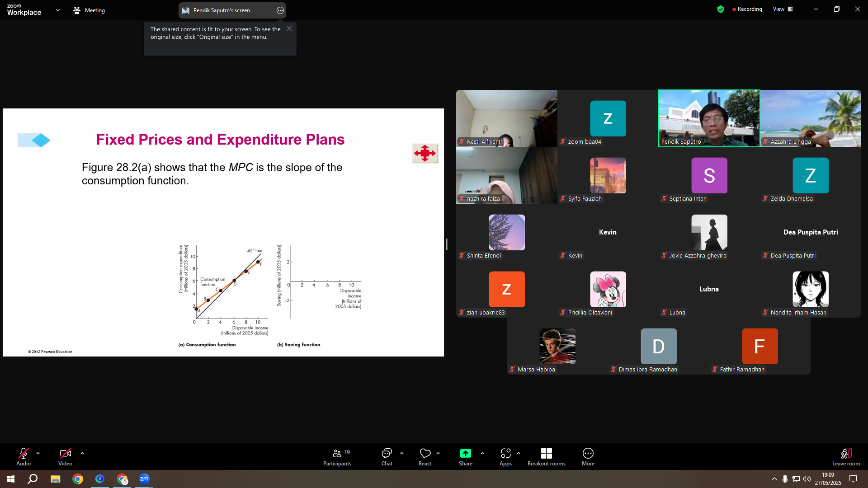Open the Windows notification center
868x488 pixels.
tap(853, 479)
